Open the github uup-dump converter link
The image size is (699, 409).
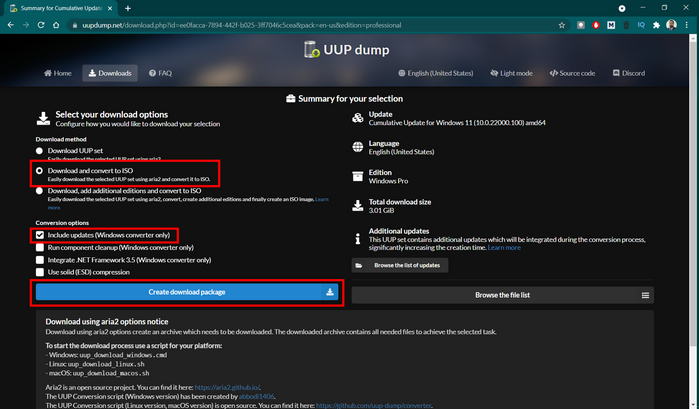(374, 405)
